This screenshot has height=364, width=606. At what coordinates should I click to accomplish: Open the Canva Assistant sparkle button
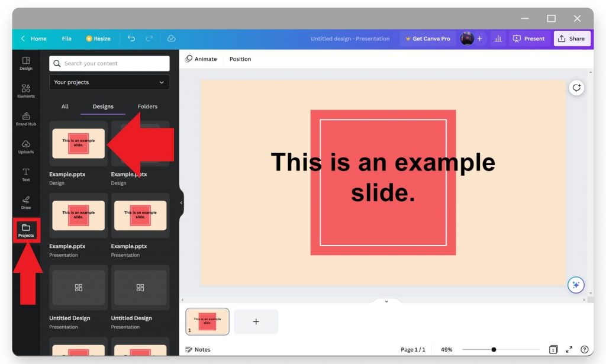[576, 285]
